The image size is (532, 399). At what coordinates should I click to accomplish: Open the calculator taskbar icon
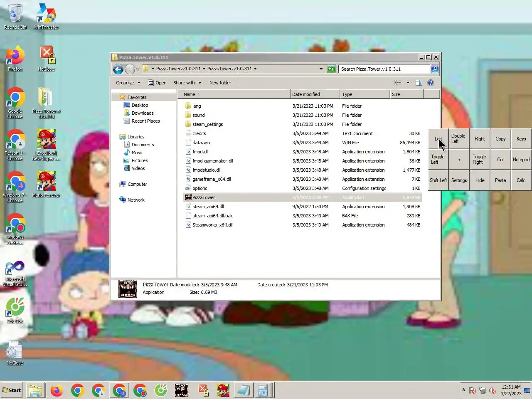click(263, 390)
